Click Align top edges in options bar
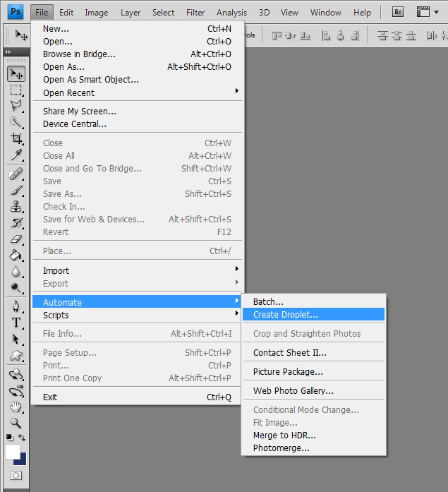This screenshot has width=448, height=492. pyautogui.click(x=277, y=36)
